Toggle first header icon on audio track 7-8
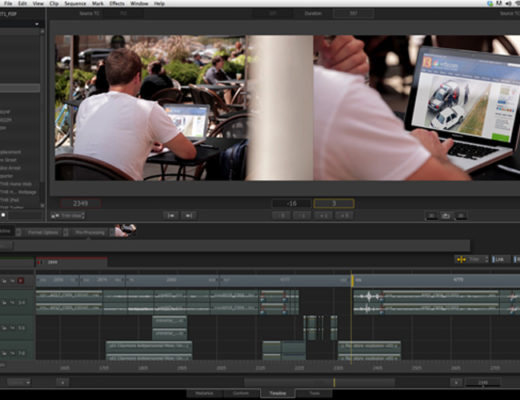 click(x=4, y=353)
